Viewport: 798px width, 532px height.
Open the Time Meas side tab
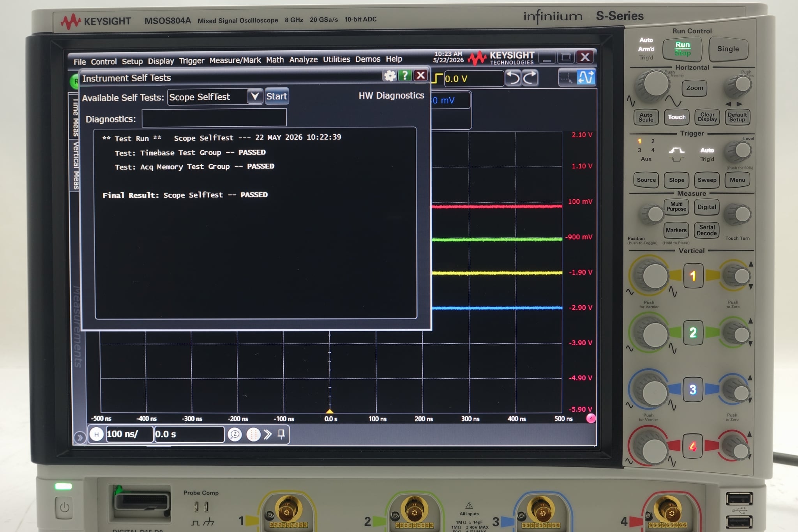coord(75,117)
